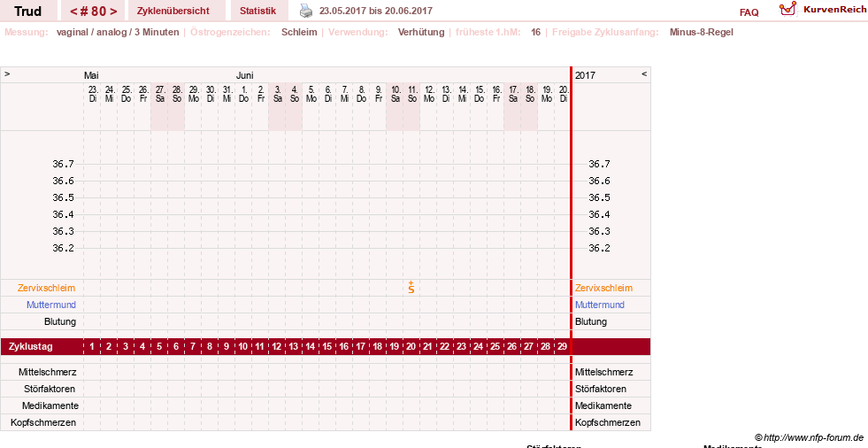868x448 pixels.
Task: Select cycle day 1 in Zyklustag row
Action: tap(92, 347)
